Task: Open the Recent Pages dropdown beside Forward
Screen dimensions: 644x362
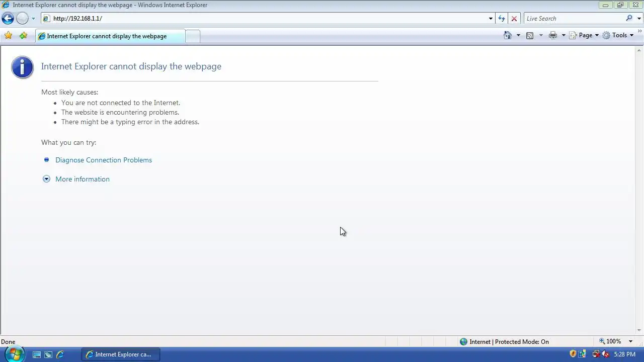Action: click(33, 19)
